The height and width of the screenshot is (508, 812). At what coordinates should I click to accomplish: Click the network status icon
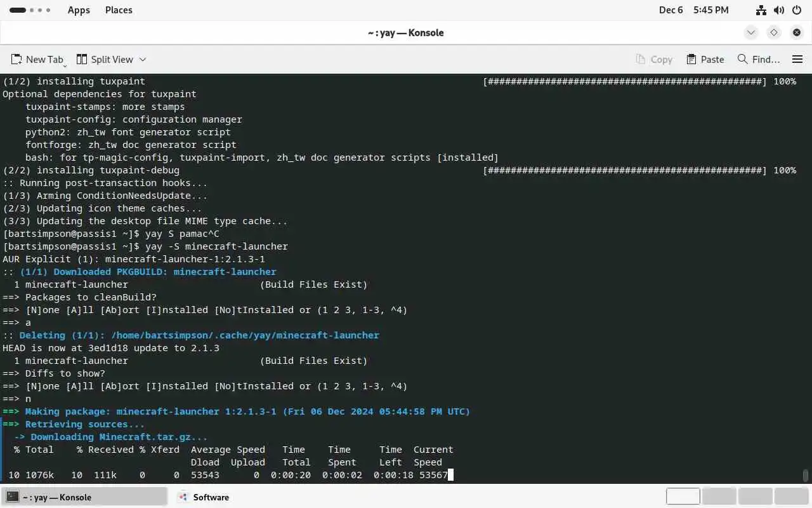pyautogui.click(x=761, y=10)
